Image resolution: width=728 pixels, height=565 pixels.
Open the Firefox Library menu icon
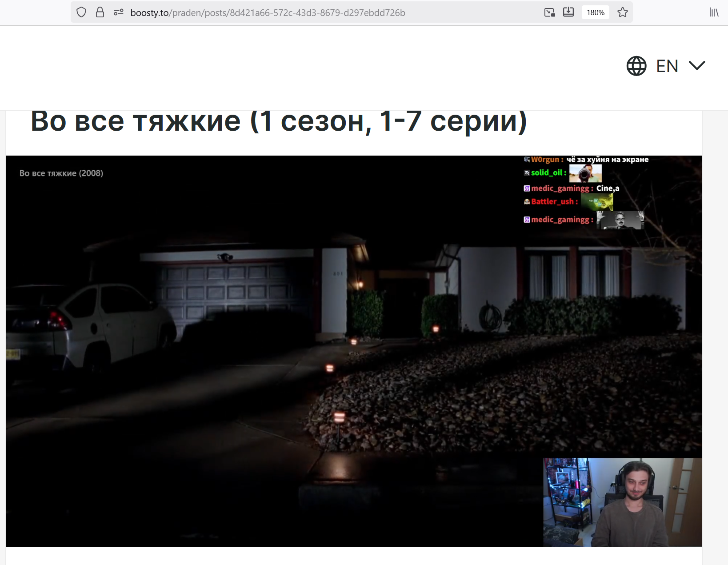tap(714, 12)
